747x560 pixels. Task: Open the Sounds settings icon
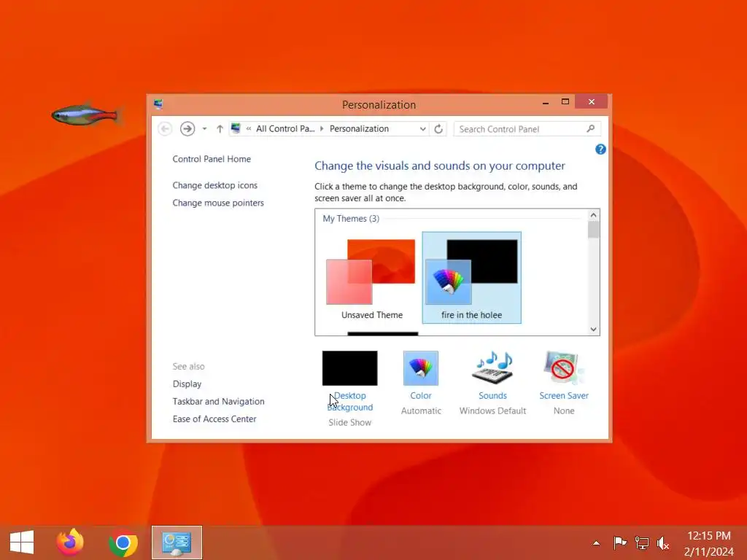pyautogui.click(x=492, y=368)
